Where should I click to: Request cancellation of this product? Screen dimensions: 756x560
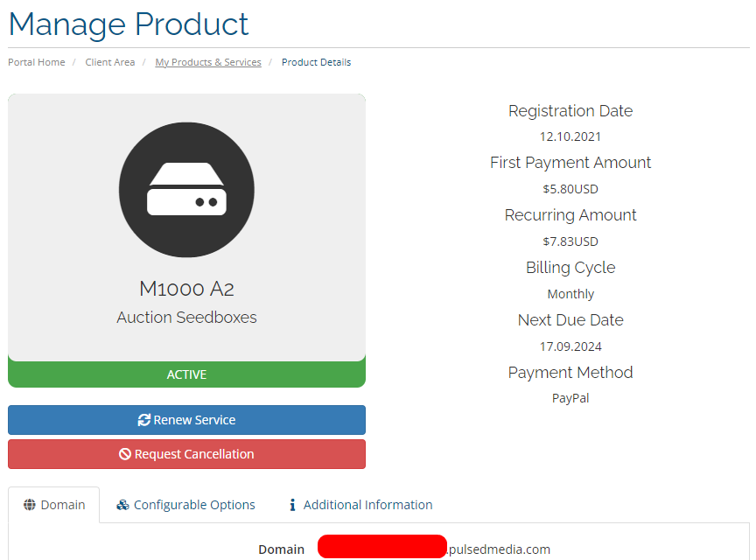(186, 454)
